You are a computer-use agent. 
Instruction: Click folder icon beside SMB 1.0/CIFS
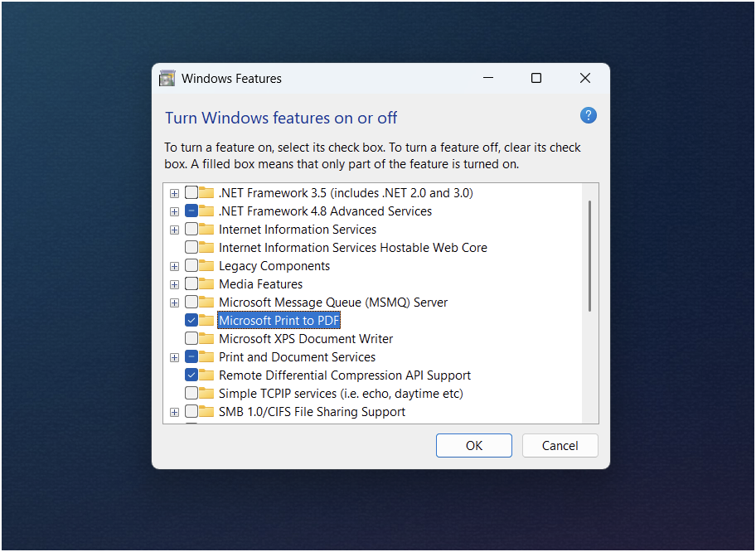(206, 412)
